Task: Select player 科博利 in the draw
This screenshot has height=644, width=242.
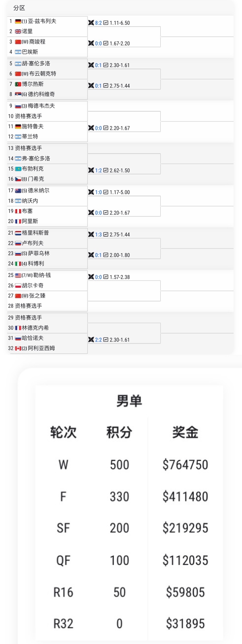Action: (36, 264)
